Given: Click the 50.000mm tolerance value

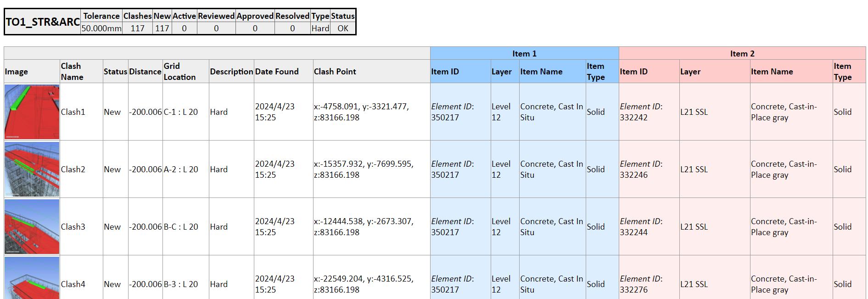Looking at the screenshot, I should click(101, 28).
